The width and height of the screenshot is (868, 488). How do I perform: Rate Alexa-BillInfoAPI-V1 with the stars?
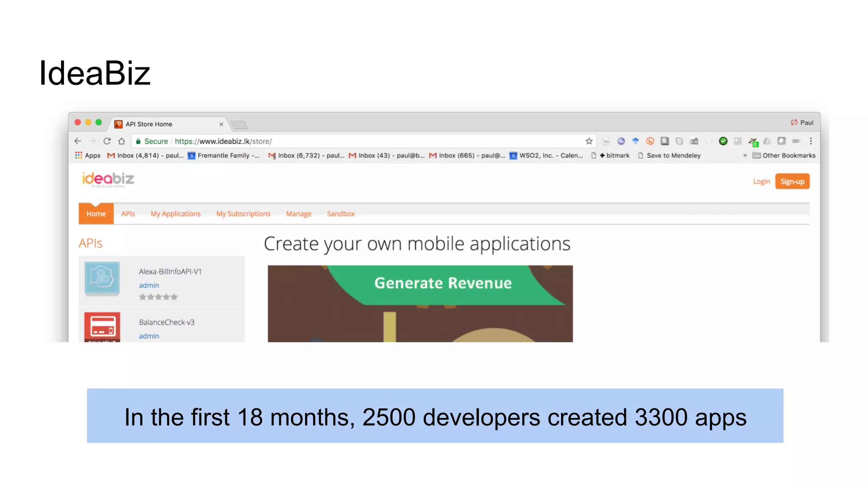[x=158, y=297]
